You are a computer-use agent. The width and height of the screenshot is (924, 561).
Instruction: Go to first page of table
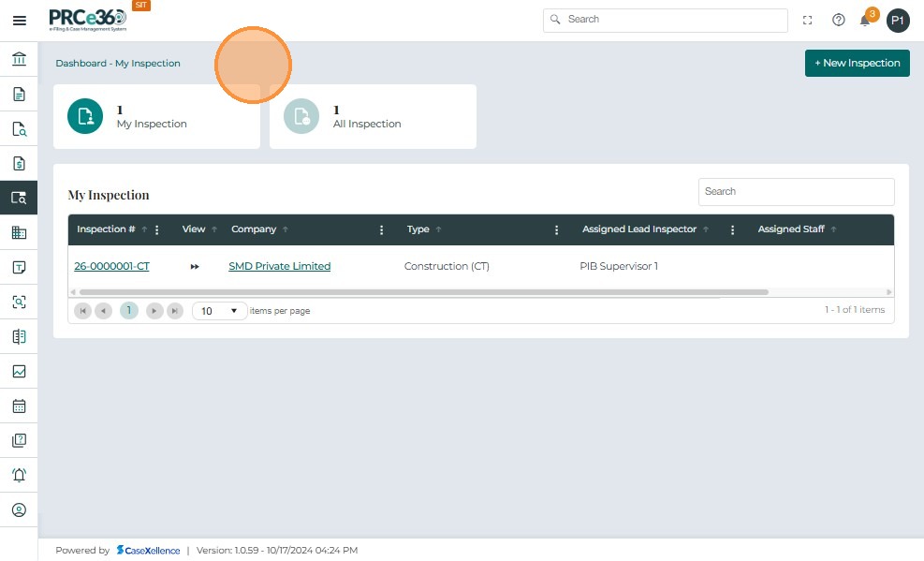pyautogui.click(x=82, y=311)
